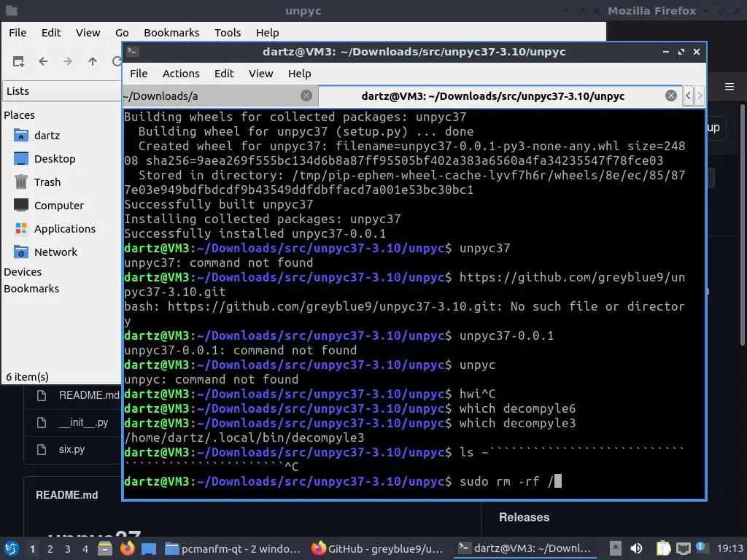Click terminal icon in terminal title bar
Image resolution: width=747 pixels, height=560 pixels.
tap(133, 52)
